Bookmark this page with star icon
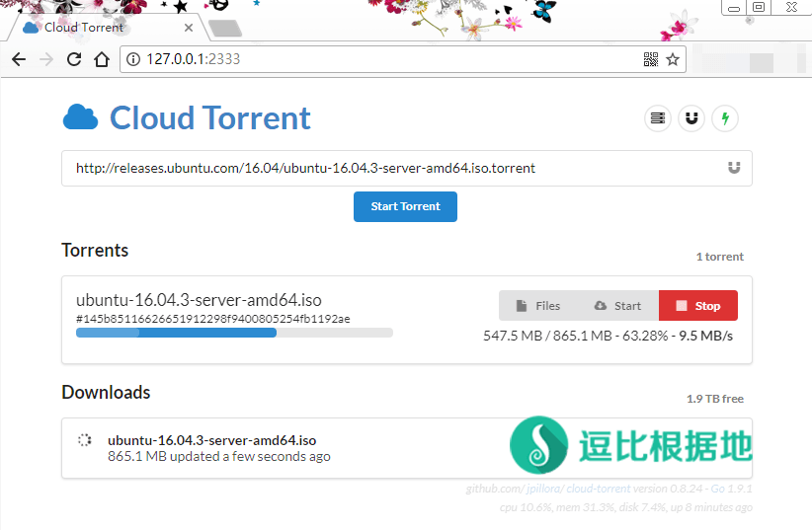The height and width of the screenshot is (530, 812). (x=673, y=59)
